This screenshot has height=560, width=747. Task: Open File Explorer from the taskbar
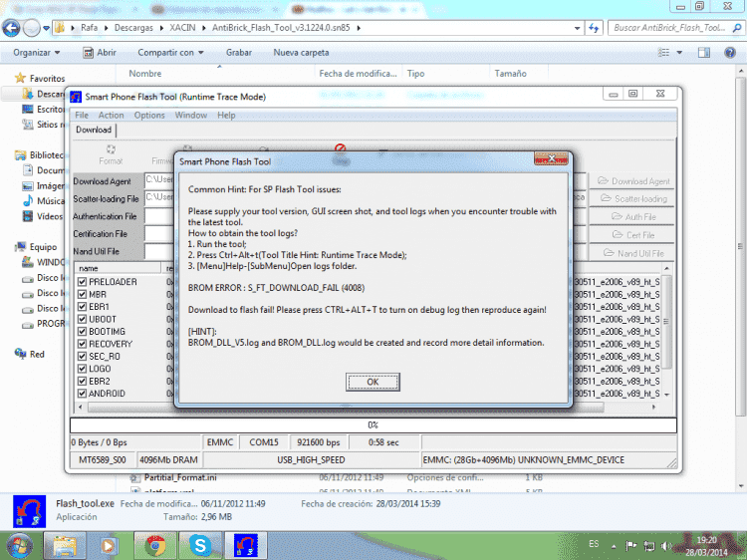(65, 546)
